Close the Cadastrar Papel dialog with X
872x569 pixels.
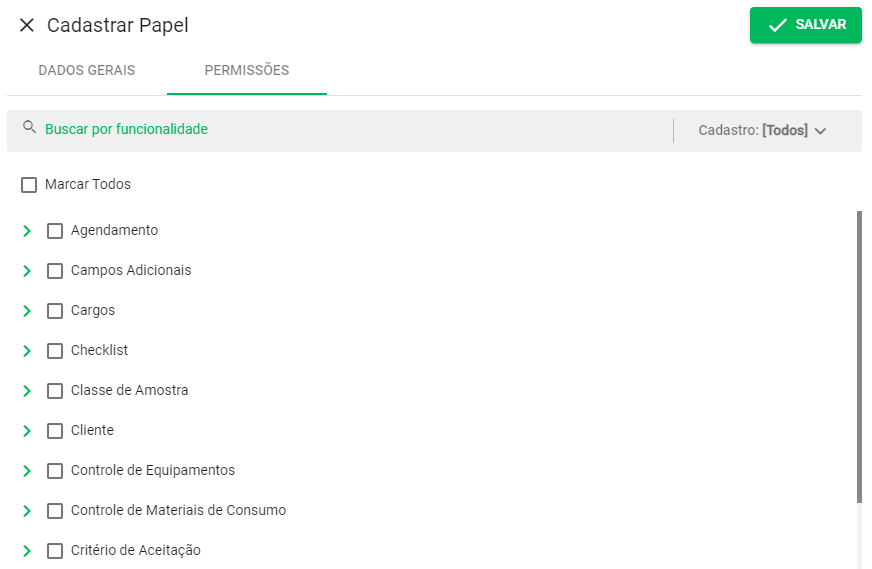click(x=27, y=25)
